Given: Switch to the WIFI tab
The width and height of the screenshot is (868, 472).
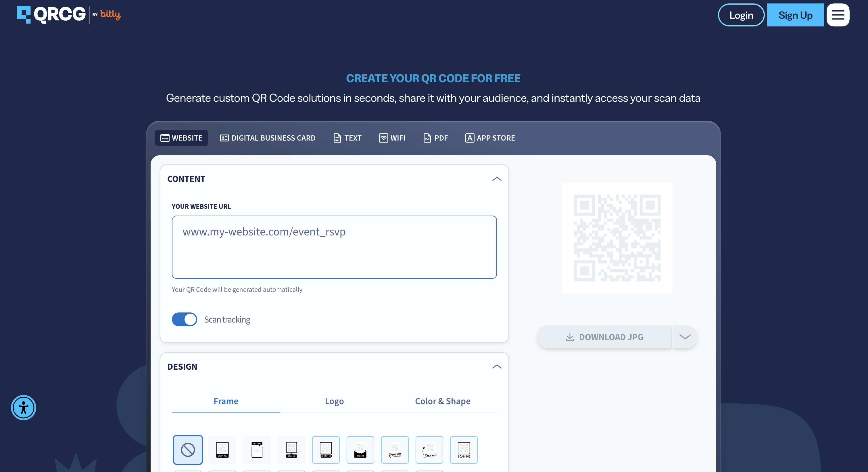Looking at the screenshot, I should point(392,138).
